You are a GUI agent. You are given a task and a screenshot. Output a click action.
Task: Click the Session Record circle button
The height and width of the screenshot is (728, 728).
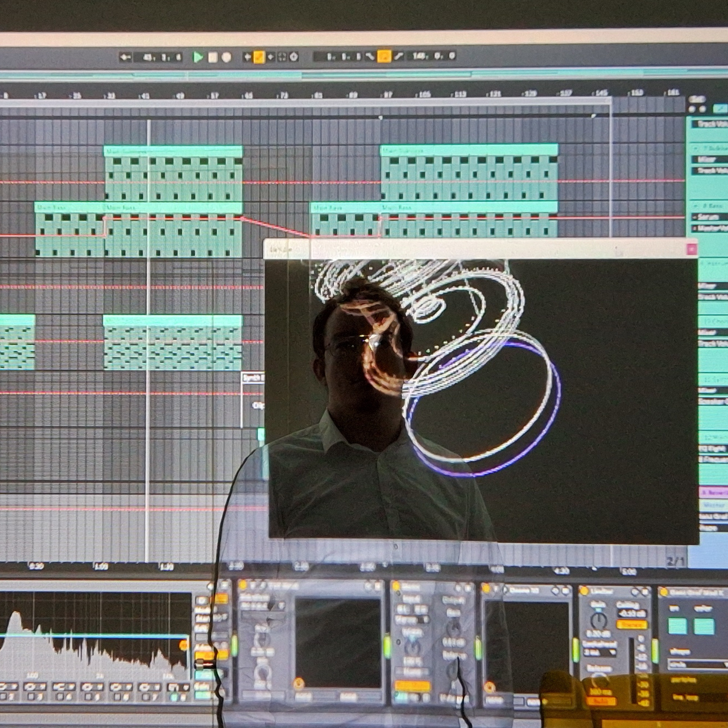coord(294,57)
